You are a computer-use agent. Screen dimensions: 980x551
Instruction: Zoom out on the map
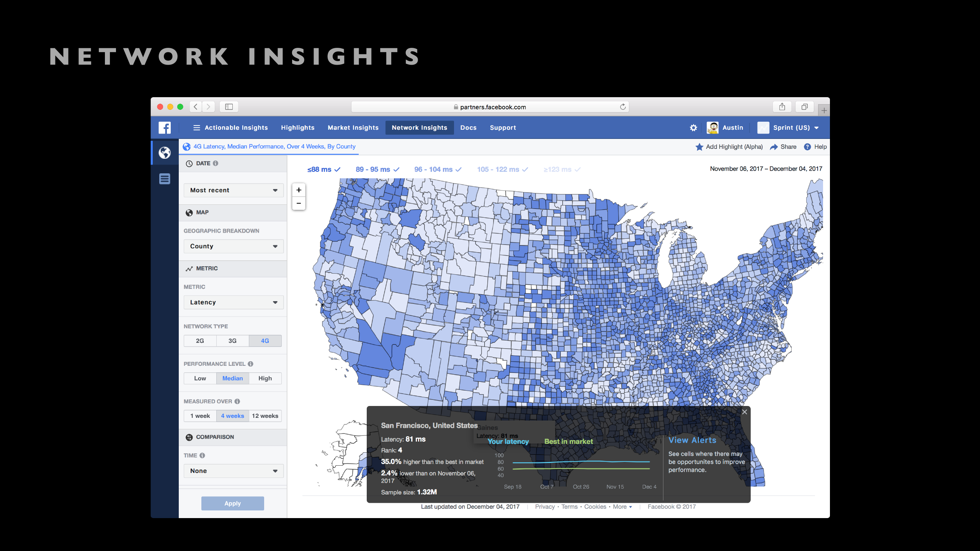point(299,203)
